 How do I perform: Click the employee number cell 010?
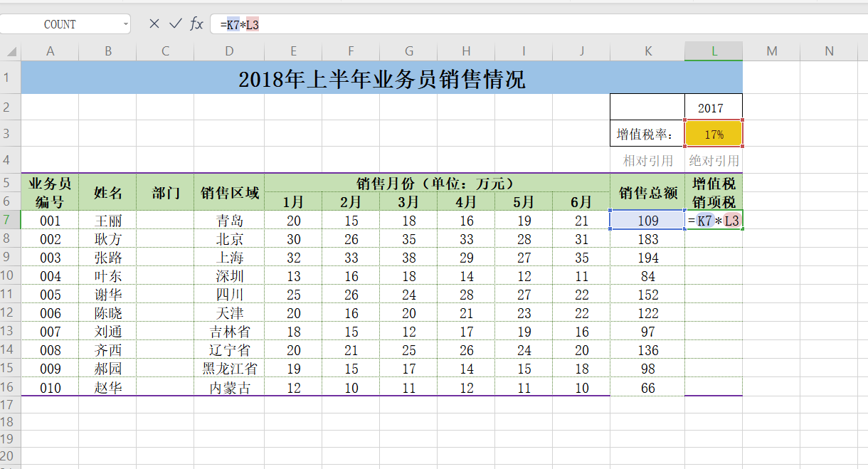50,387
